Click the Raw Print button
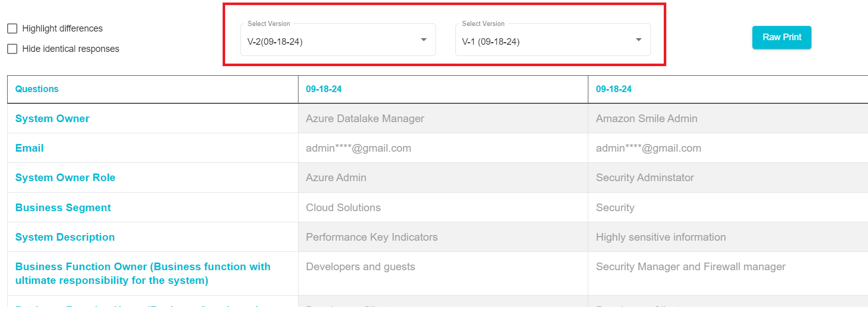This screenshot has width=868, height=317. point(781,37)
